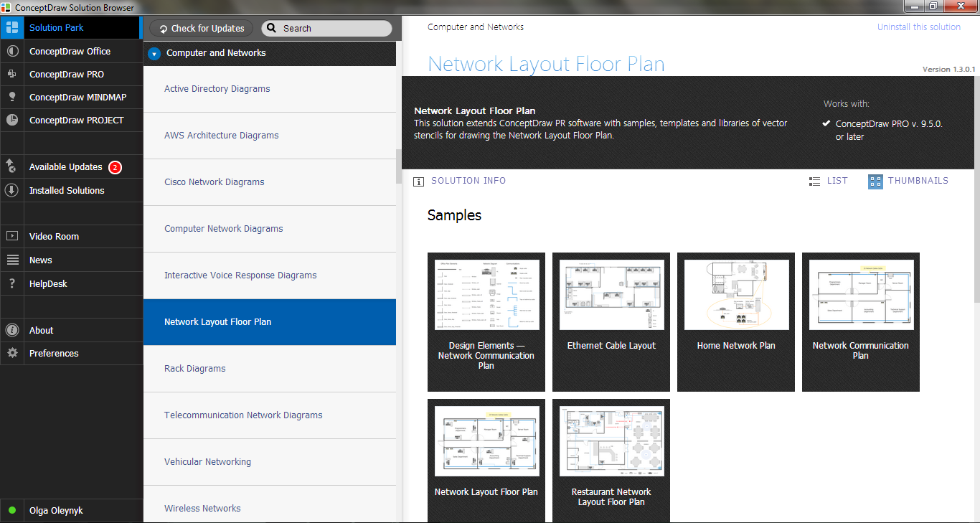Click the ConceptDraw Office icon
This screenshot has width=980, height=523.
(11, 52)
